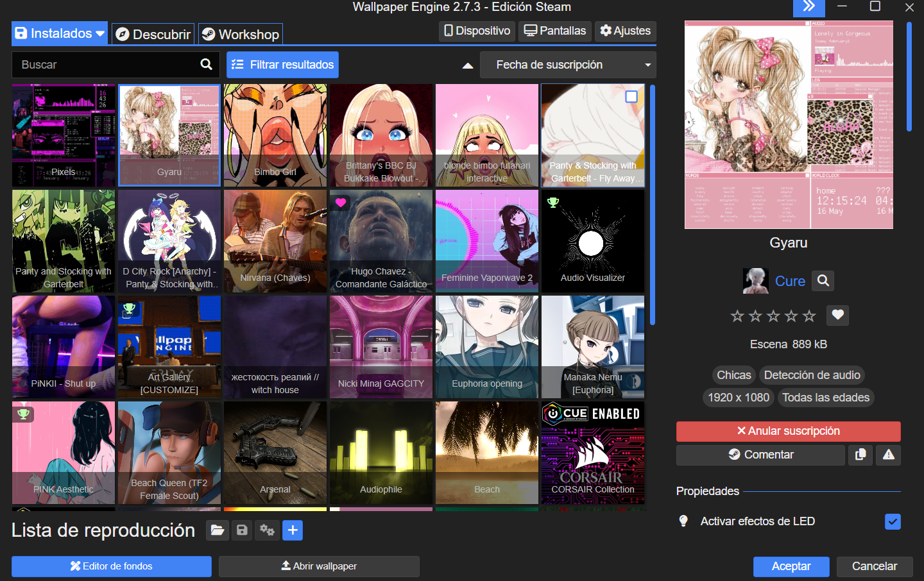Open playlist folder icon

(x=218, y=530)
